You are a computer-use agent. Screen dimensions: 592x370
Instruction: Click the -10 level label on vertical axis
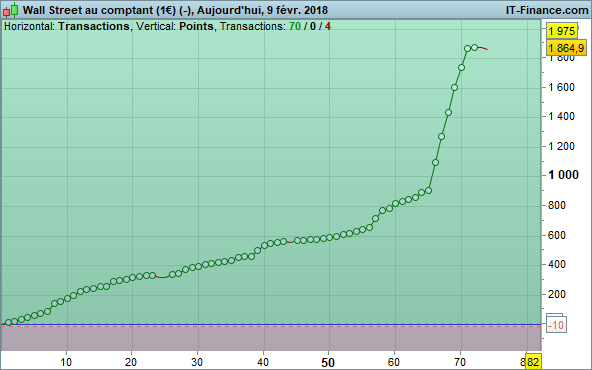(556, 325)
